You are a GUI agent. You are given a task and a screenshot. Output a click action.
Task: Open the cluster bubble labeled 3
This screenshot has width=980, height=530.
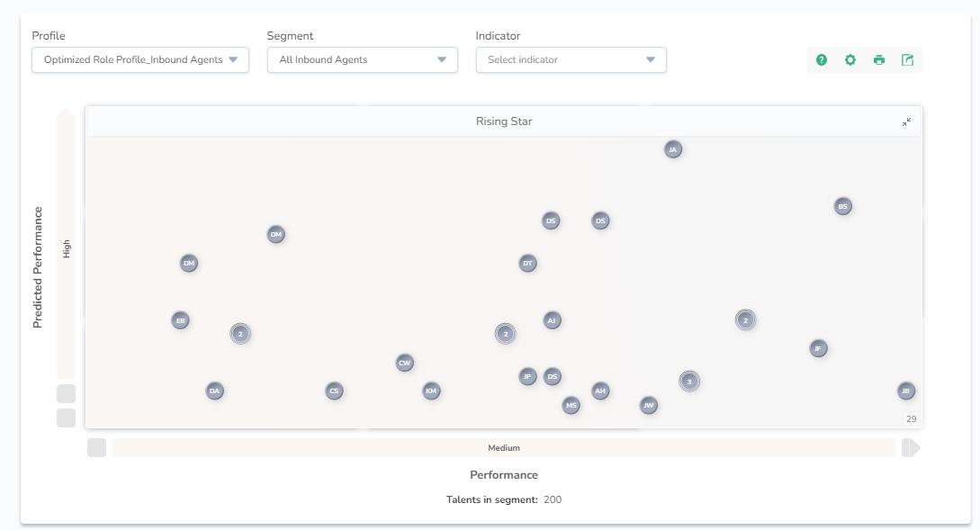coord(689,382)
